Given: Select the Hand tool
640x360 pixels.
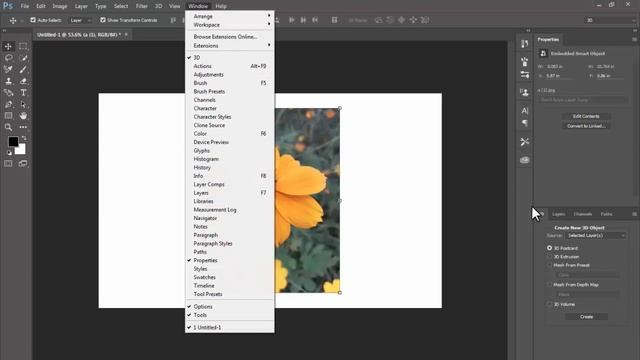Looking at the screenshot, I should tap(23, 116).
